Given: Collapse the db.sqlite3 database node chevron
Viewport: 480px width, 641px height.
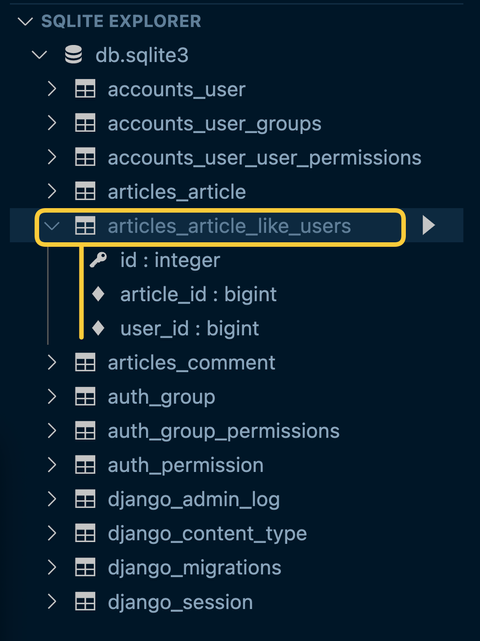Looking at the screenshot, I should click(x=40, y=55).
